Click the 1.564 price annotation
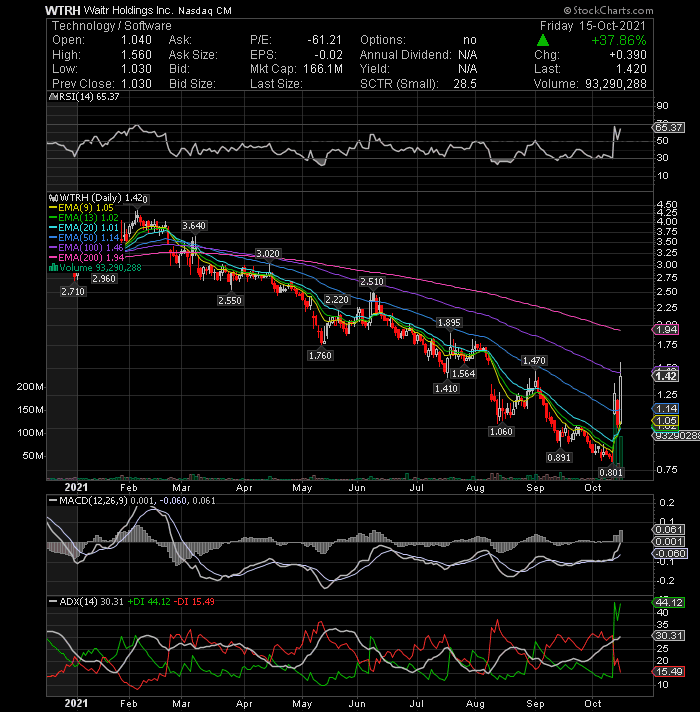 click(x=463, y=373)
